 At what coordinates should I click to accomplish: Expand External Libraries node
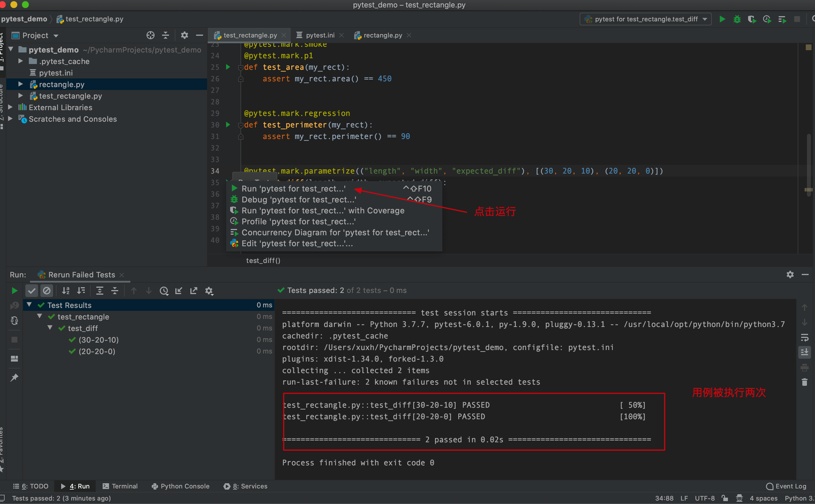[10, 107]
